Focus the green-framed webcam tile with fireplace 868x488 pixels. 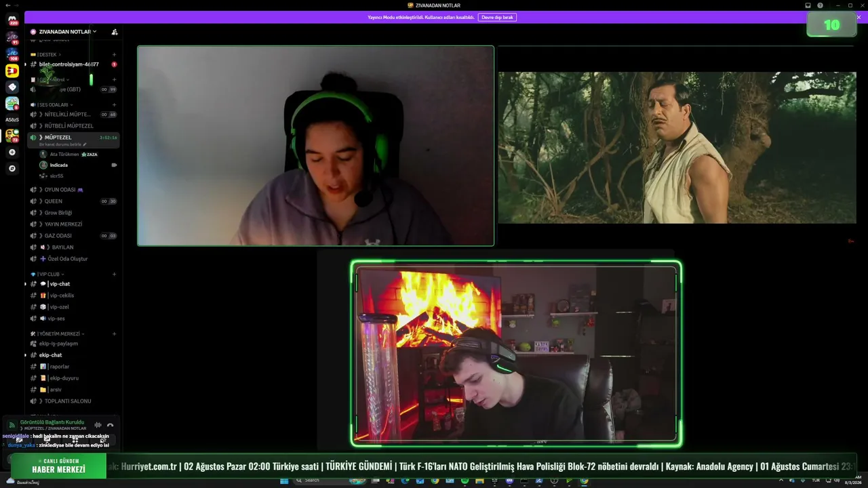(x=516, y=354)
